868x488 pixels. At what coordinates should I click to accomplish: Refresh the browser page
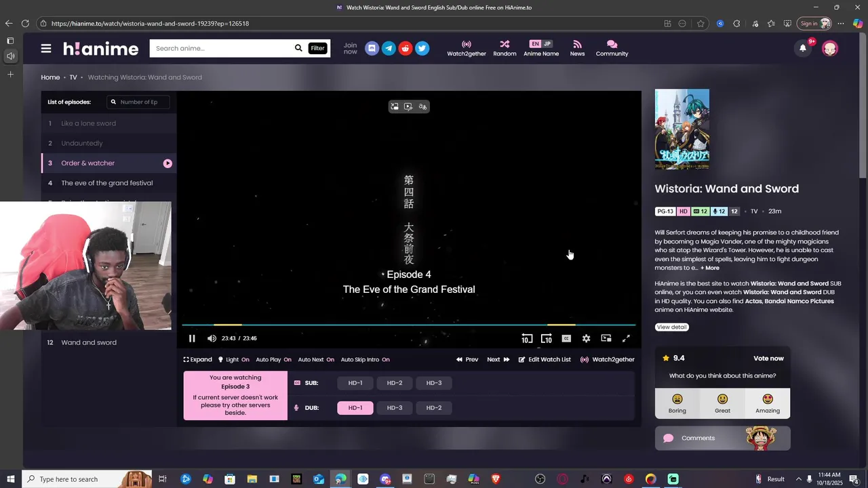[x=25, y=24]
